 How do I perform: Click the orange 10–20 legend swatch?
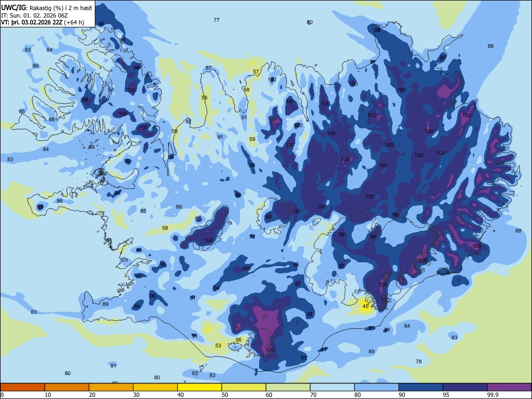[67, 387]
